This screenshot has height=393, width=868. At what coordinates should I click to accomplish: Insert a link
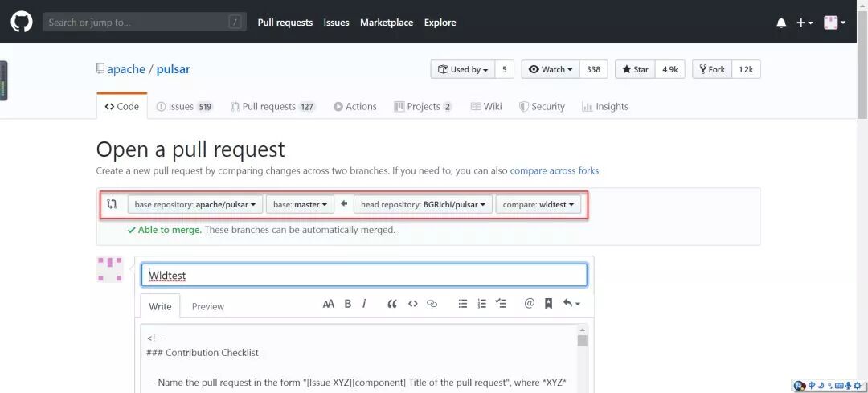(x=432, y=303)
